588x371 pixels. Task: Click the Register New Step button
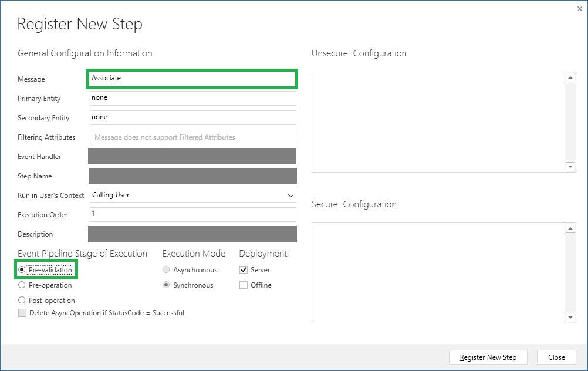pyautogui.click(x=488, y=357)
